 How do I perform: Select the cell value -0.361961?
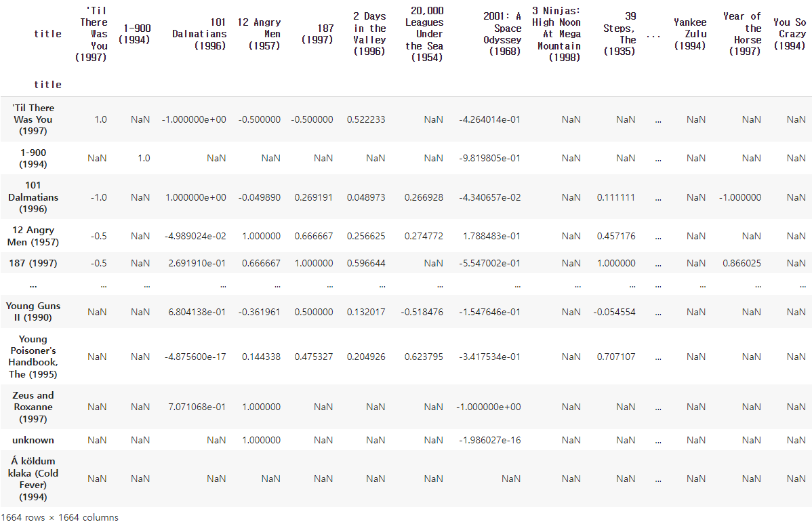tap(260, 313)
